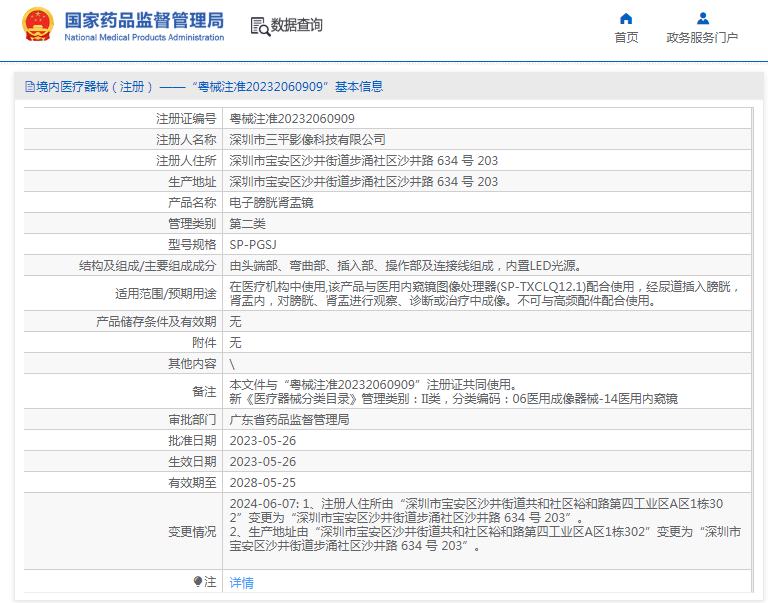Click the document icon before 境内医疗器械
The width and height of the screenshot is (768, 603).
pyautogui.click(x=30, y=87)
